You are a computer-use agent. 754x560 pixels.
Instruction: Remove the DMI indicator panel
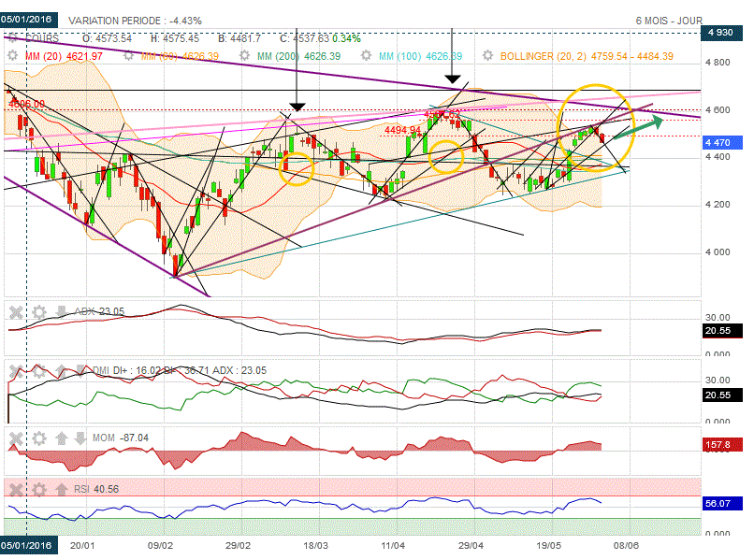[16, 371]
